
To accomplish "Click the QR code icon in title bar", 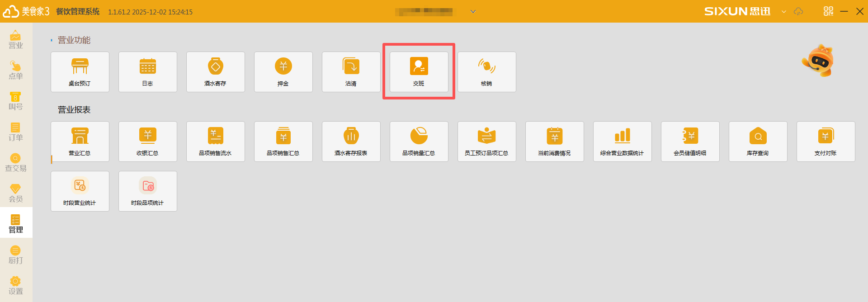I will click(x=828, y=11).
